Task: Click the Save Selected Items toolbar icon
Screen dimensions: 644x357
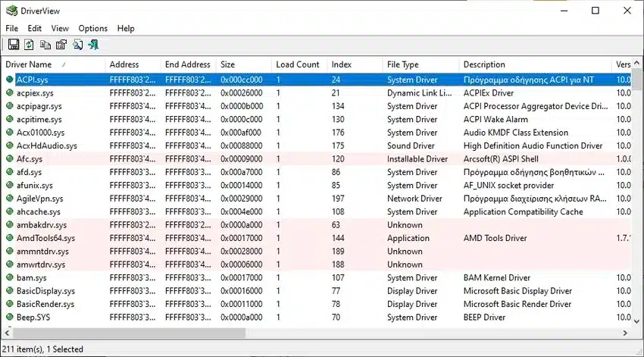Action: pos(13,45)
